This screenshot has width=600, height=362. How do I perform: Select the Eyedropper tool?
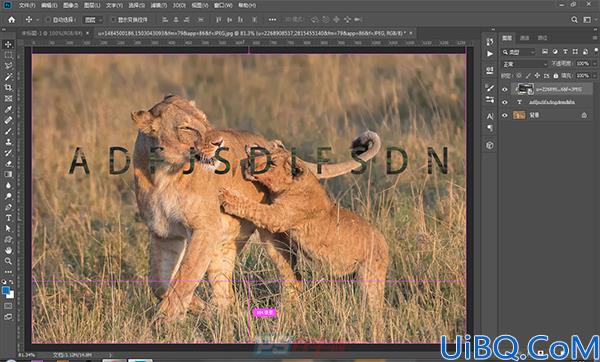tap(8, 109)
